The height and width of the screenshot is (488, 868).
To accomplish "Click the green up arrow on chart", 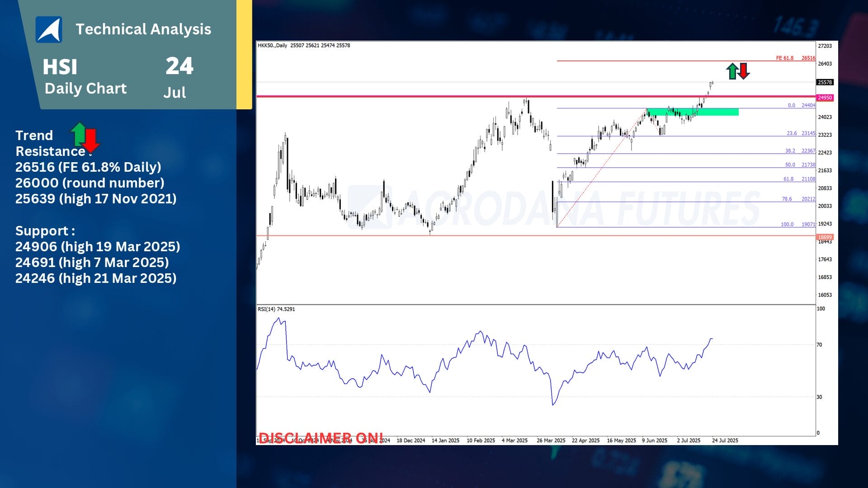I will (732, 71).
